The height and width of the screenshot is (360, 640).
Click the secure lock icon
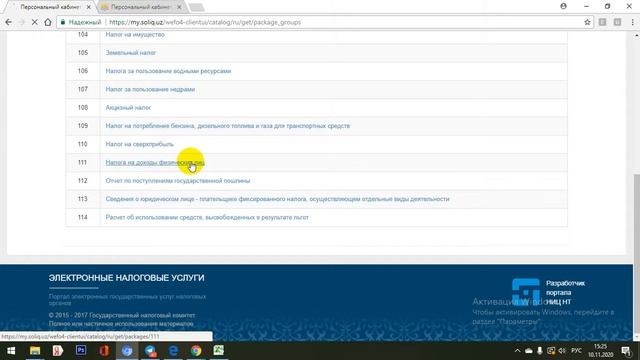pyautogui.click(x=62, y=22)
